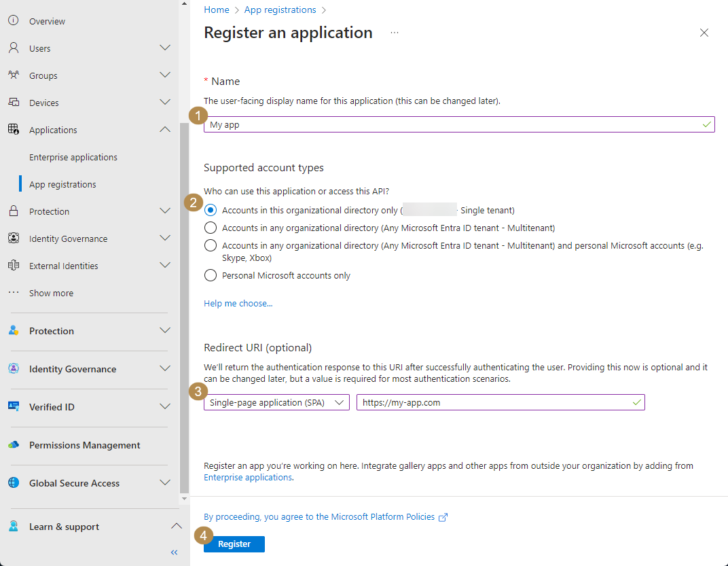Open the Help me choose link
Viewport: 728px width, 566px height.
coord(238,304)
